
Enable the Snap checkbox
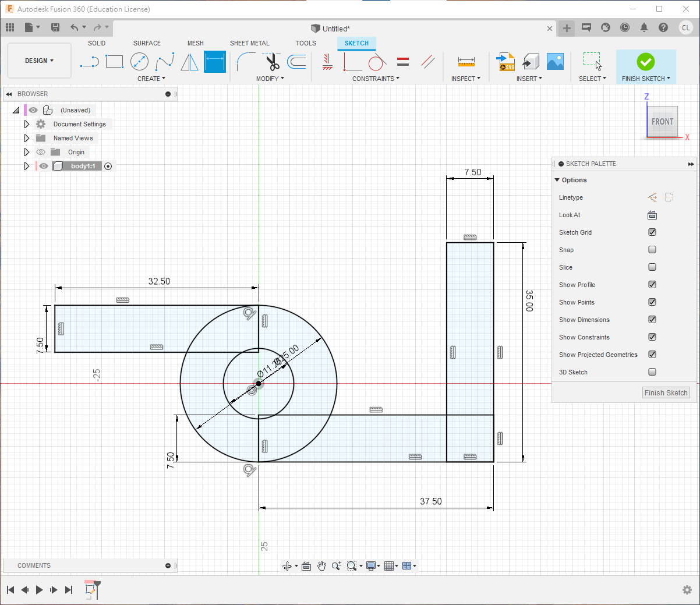[x=652, y=250]
